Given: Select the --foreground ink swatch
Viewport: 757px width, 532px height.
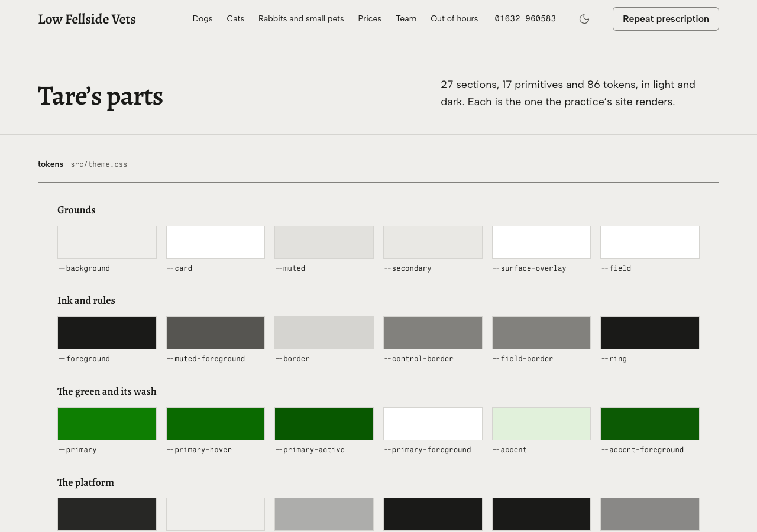Looking at the screenshot, I should [x=107, y=333].
